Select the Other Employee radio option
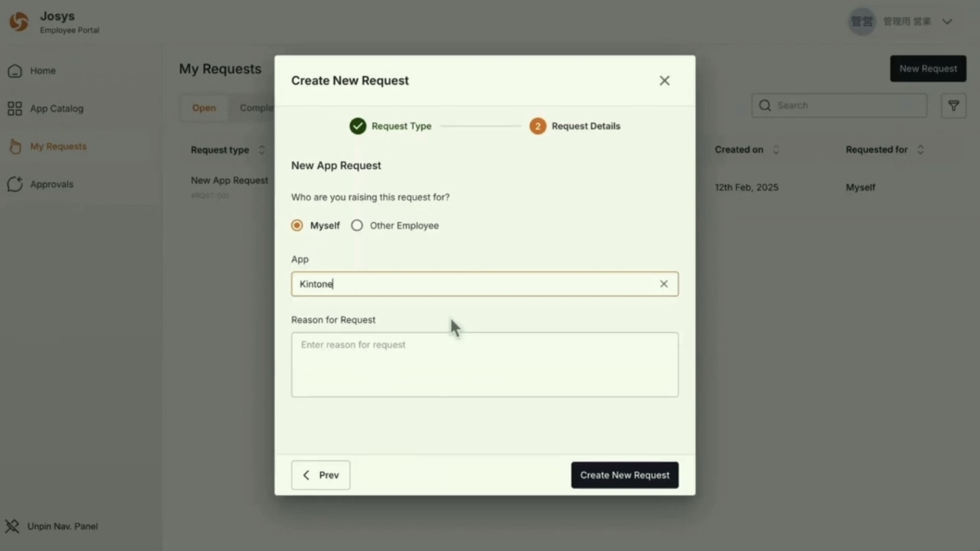This screenshot has height=551, width=980. click(x=357, y=226)
